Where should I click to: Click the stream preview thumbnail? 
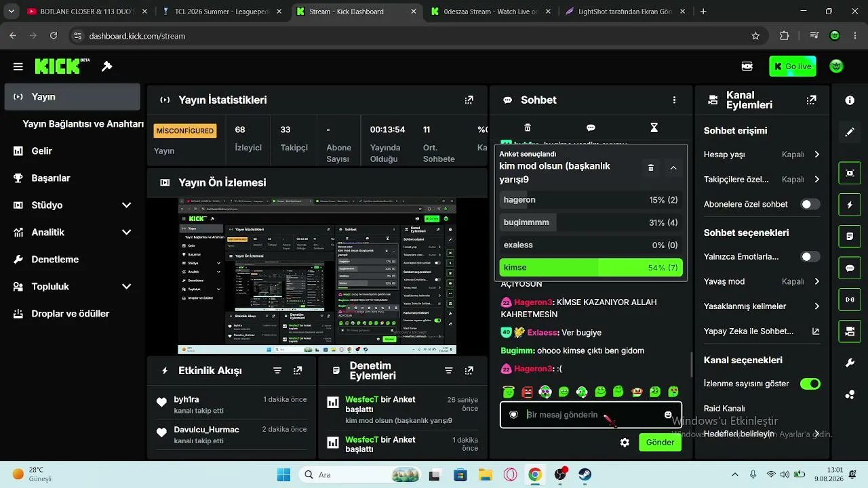[x=317, y=276]
